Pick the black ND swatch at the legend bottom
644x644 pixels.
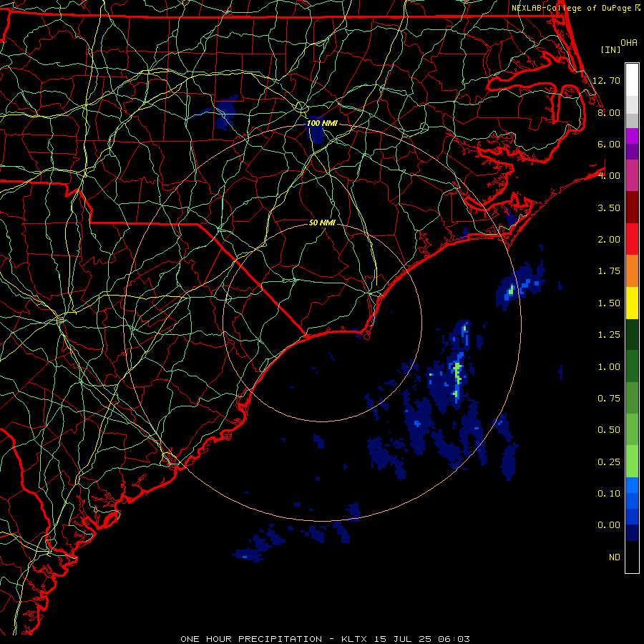632,557
